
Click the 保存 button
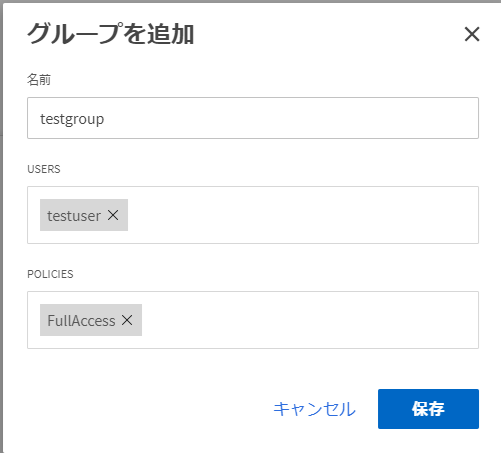[428, 409]
